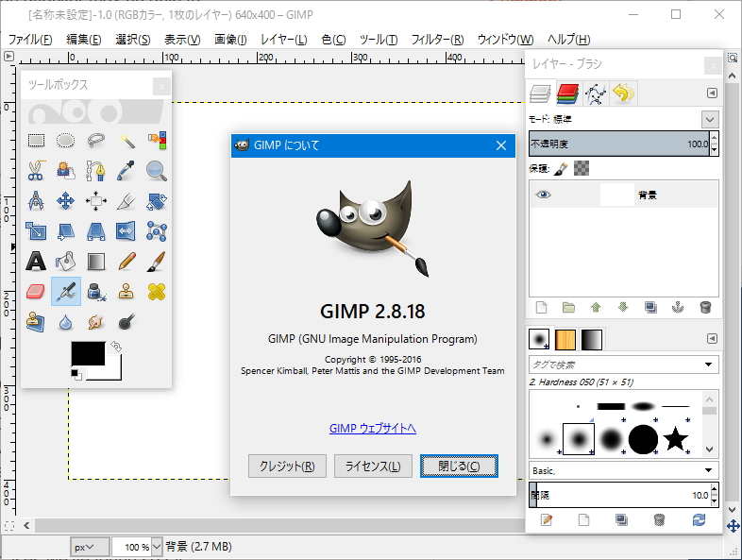Select the Foreground Select tool

point(66,171)
